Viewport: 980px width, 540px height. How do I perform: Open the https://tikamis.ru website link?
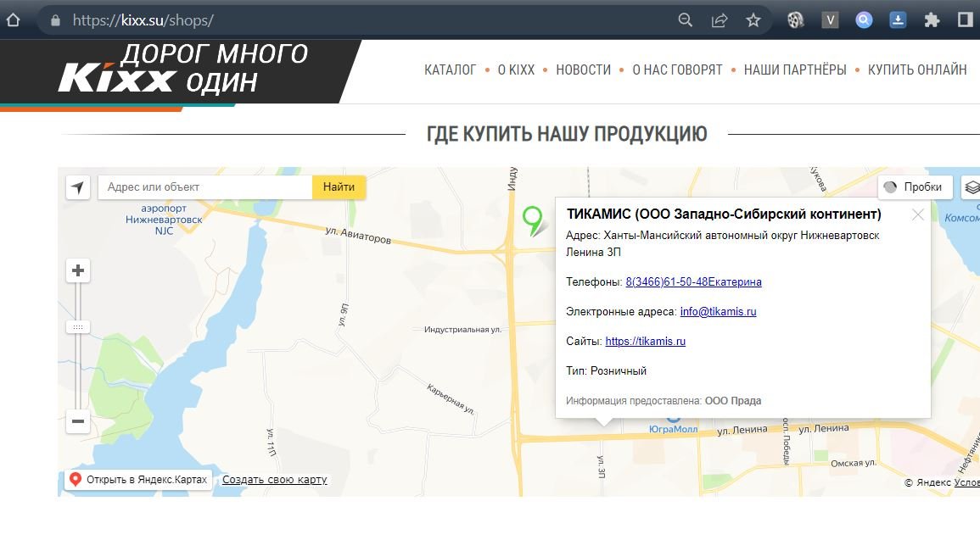point(646,342)
